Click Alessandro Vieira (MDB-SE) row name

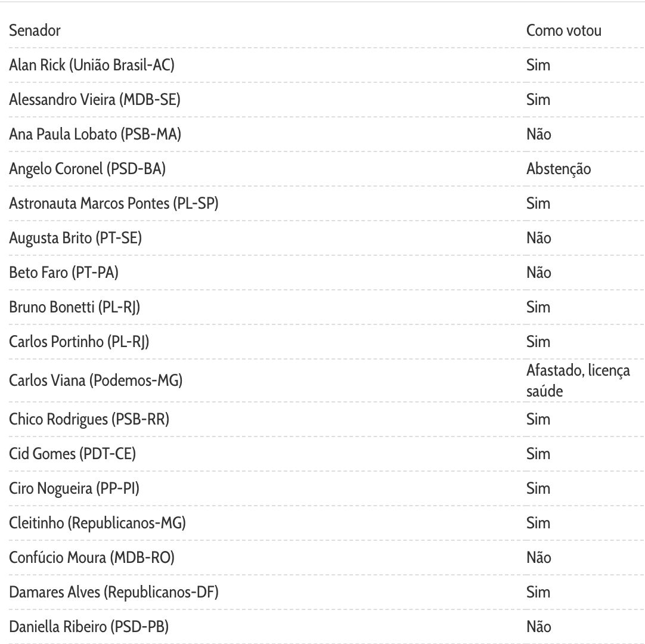(94, 100)
